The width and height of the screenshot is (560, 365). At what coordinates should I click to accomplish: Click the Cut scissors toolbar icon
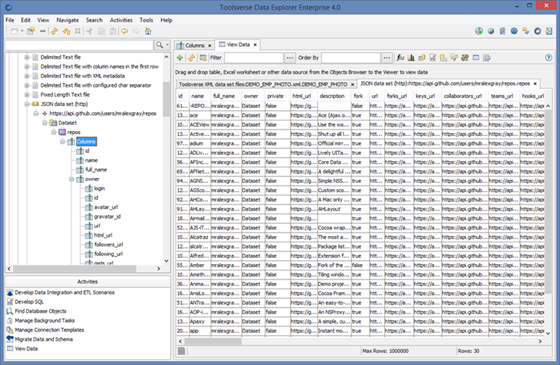(x=90, y=31)
